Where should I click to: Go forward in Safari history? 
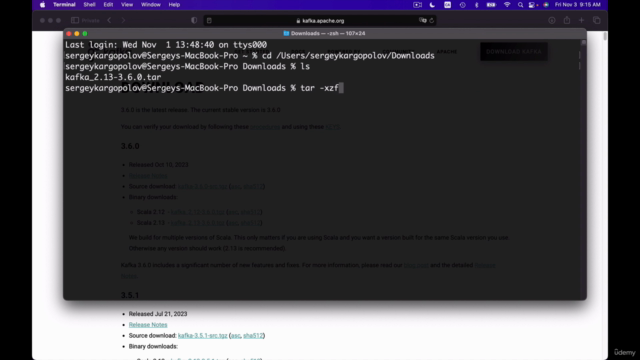123,20
